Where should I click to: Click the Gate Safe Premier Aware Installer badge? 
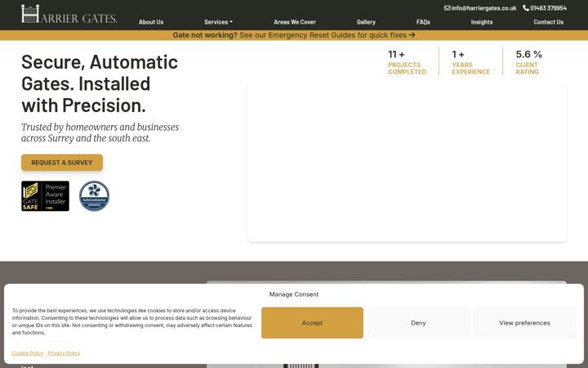point(45,196)
